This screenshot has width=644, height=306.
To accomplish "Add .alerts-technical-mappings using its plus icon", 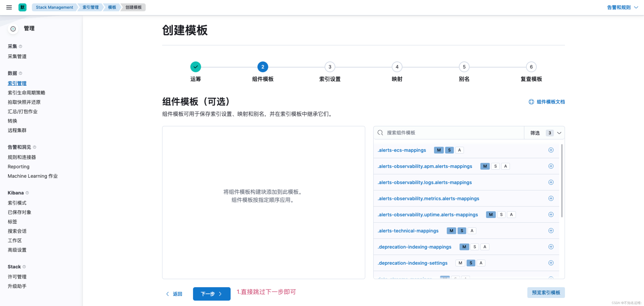I will click(x=551, y=231).
